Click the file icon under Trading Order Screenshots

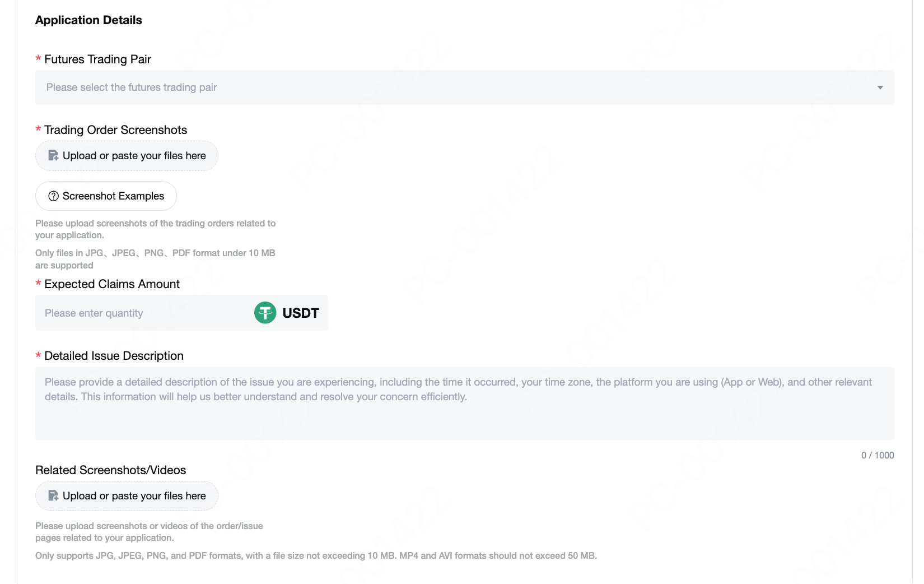pos(53,156)
